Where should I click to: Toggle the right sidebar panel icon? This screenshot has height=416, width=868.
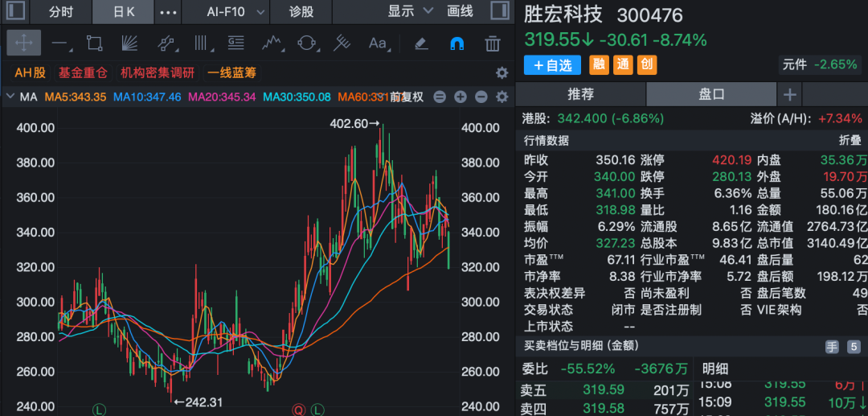(500, 11)
